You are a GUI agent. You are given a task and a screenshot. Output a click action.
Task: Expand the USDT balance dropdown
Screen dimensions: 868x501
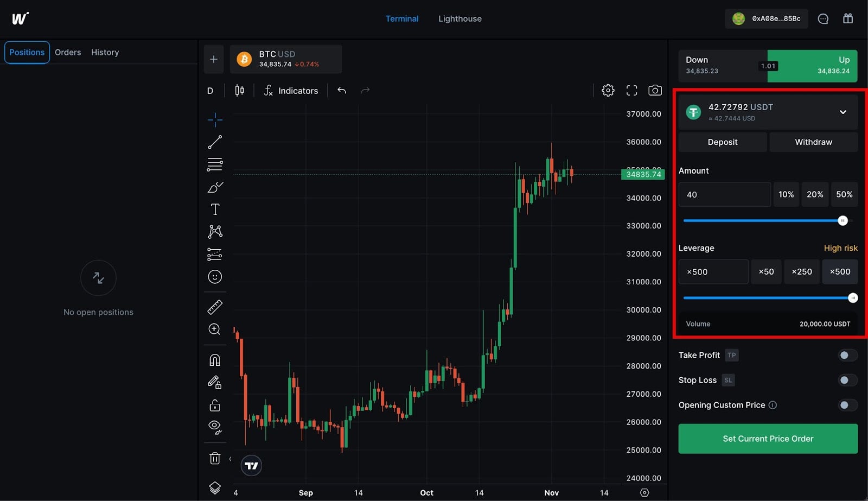coord(843,112)
